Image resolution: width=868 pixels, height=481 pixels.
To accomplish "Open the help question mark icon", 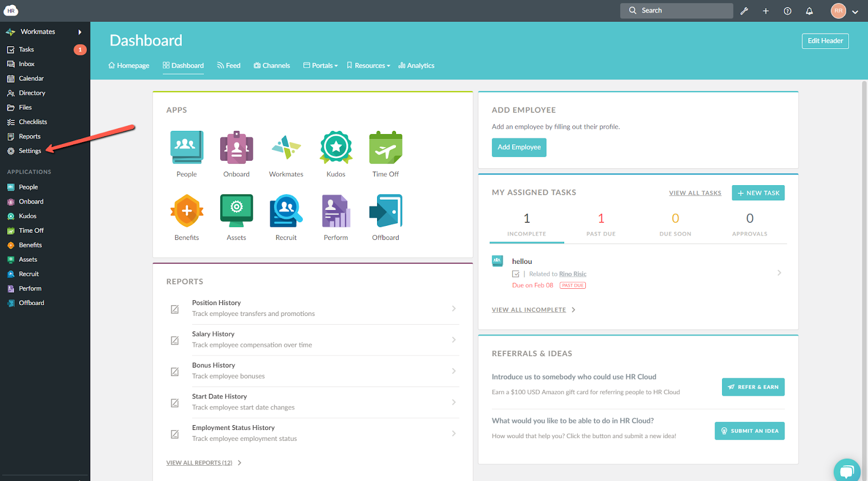I will (x=788, y=11).
